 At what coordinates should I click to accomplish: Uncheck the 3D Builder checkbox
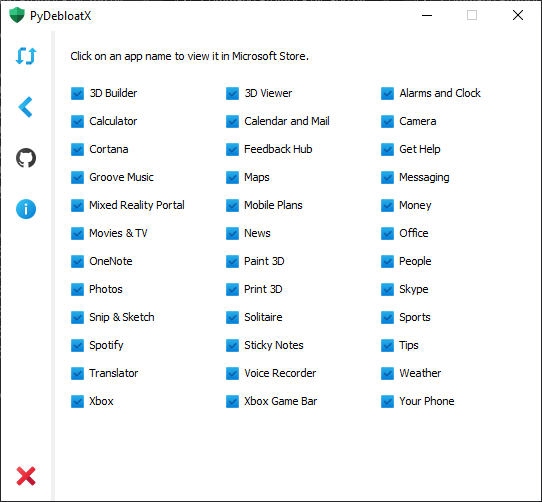[77, 93]
